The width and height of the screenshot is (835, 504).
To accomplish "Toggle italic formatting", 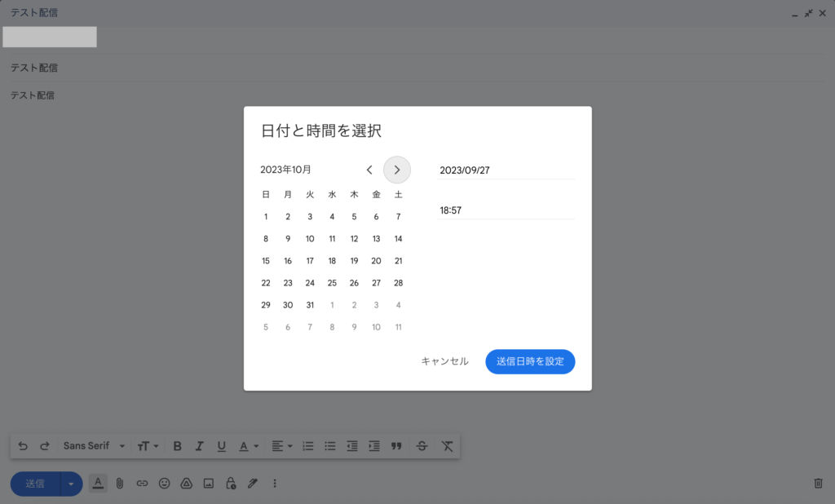I will coord(199,446).
